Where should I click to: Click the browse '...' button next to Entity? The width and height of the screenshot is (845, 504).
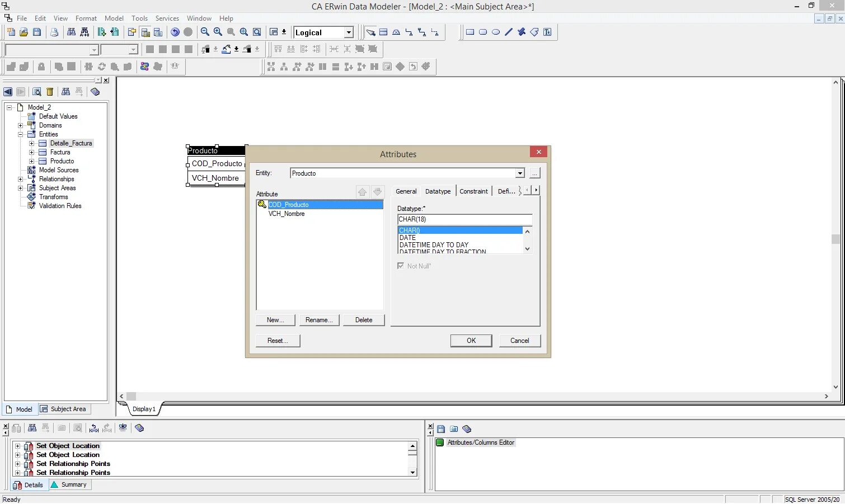(535, 173)
